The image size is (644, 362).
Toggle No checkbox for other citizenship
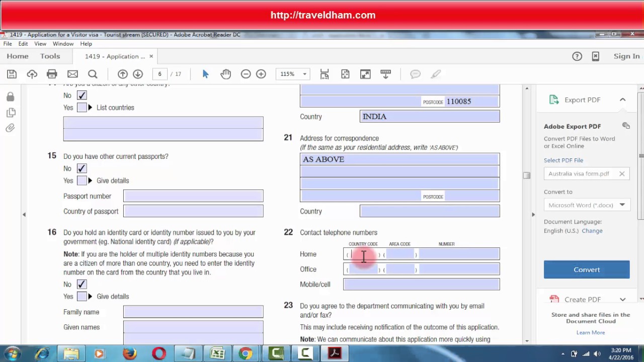(82, 96)
